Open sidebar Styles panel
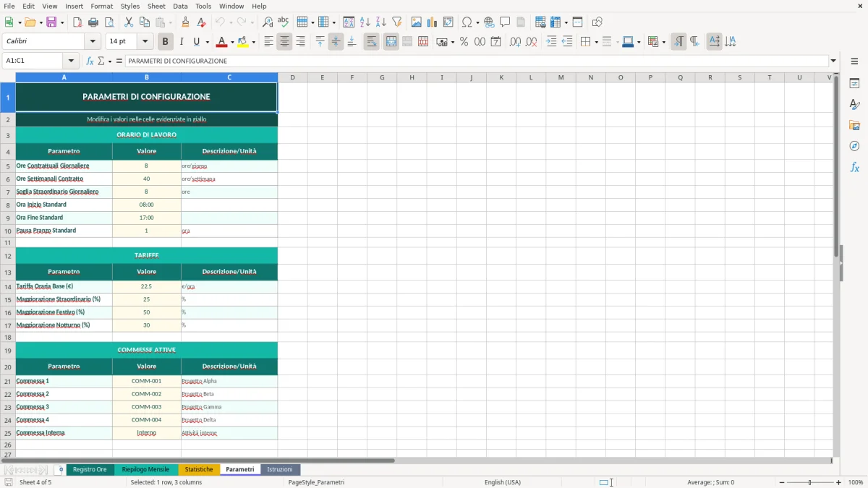This screenshot has height=488, width=868. point(854,104)
